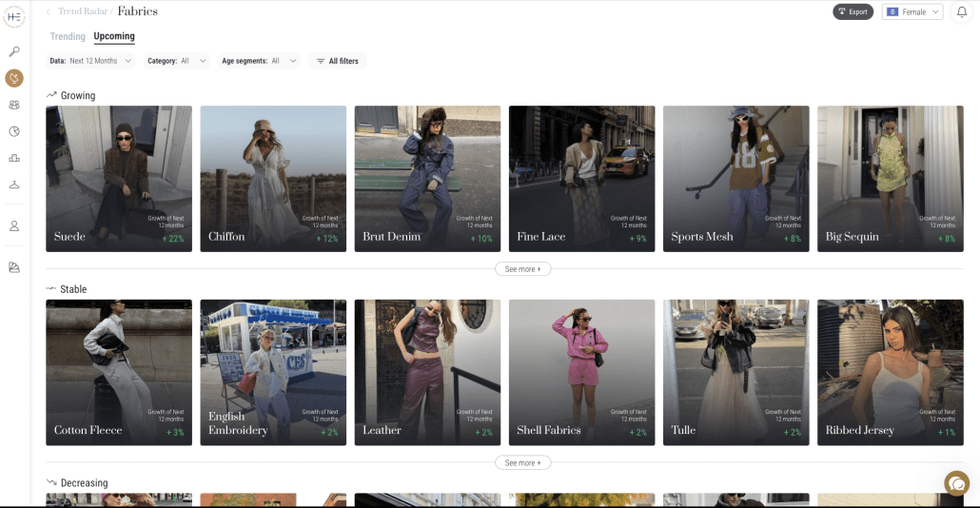The height and width of the screenshot is (508, 980).
Task: Open the Suede fabric card
Action: (x=119, y=178)
